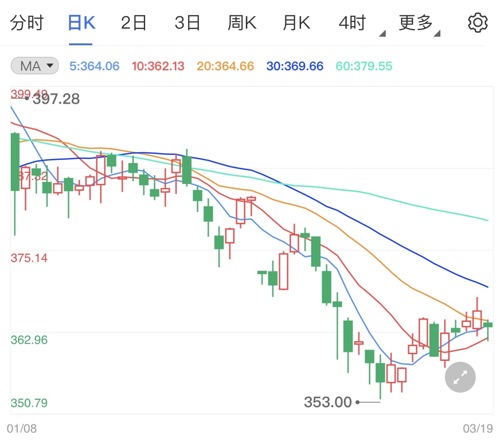Viewport: 504px width, 445px height.
Task: Click the MA 10:362.13 value
Action: 158,66
